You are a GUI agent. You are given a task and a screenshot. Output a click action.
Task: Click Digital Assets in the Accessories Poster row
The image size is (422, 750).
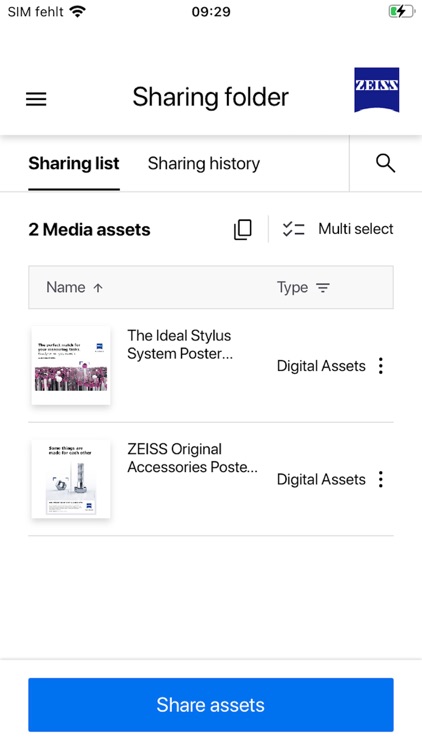click(x=321, y=479)
